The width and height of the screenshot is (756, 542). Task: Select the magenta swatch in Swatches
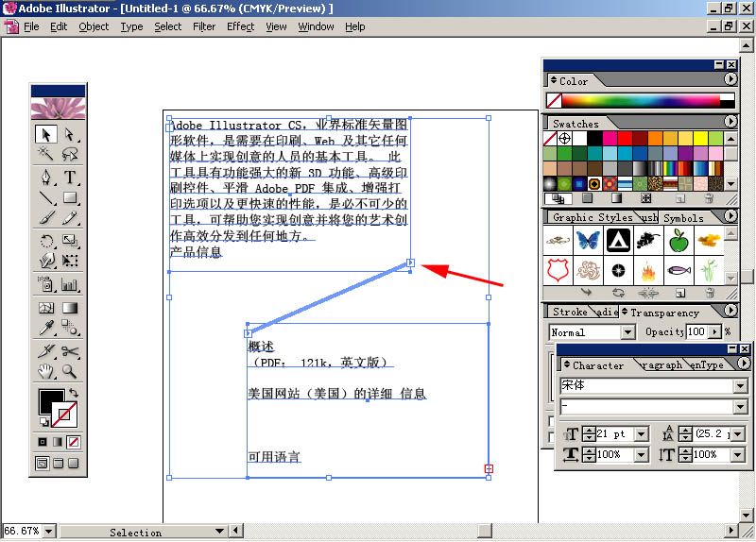tap(610, 139)
